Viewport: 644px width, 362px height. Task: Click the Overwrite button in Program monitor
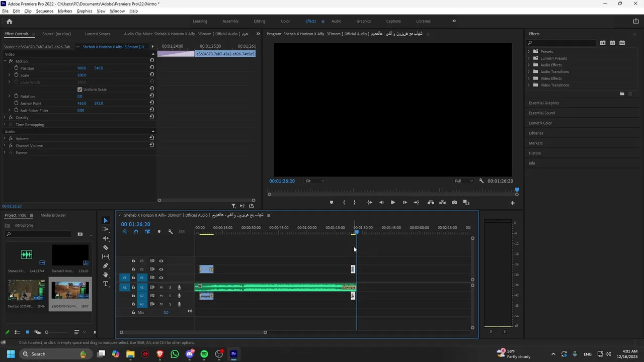coord(443,203)
